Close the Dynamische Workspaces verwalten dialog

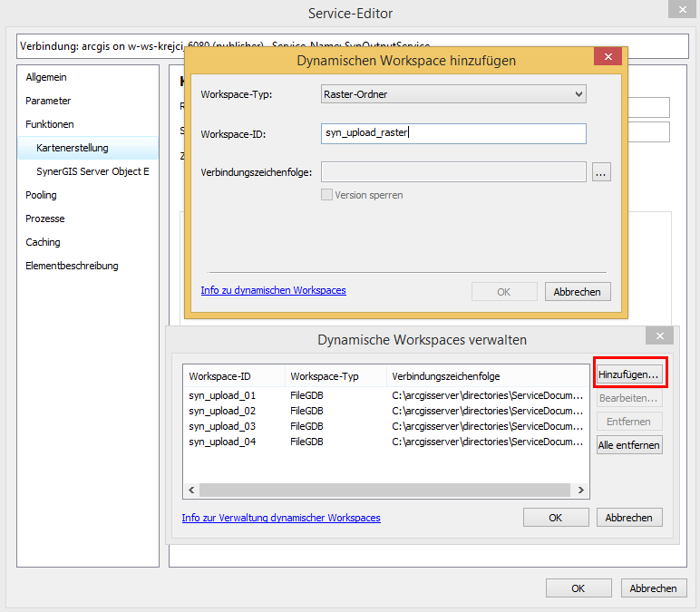(x=658, y=336)
